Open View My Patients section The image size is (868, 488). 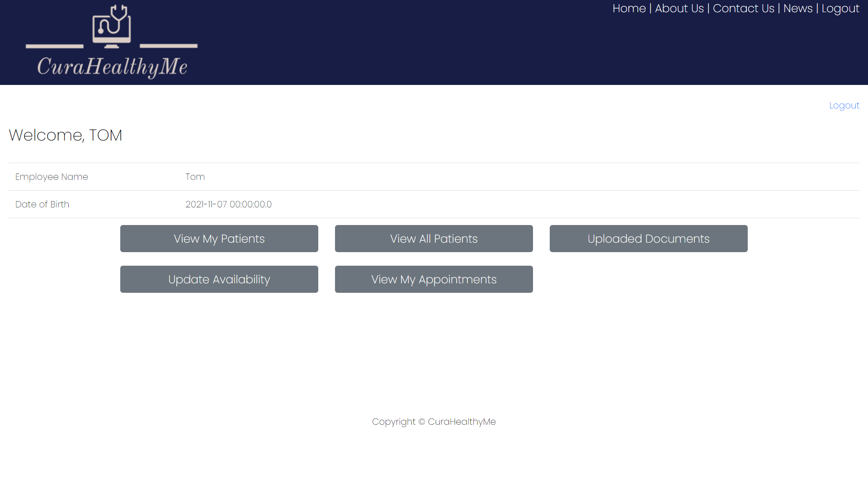pos(219,238)
